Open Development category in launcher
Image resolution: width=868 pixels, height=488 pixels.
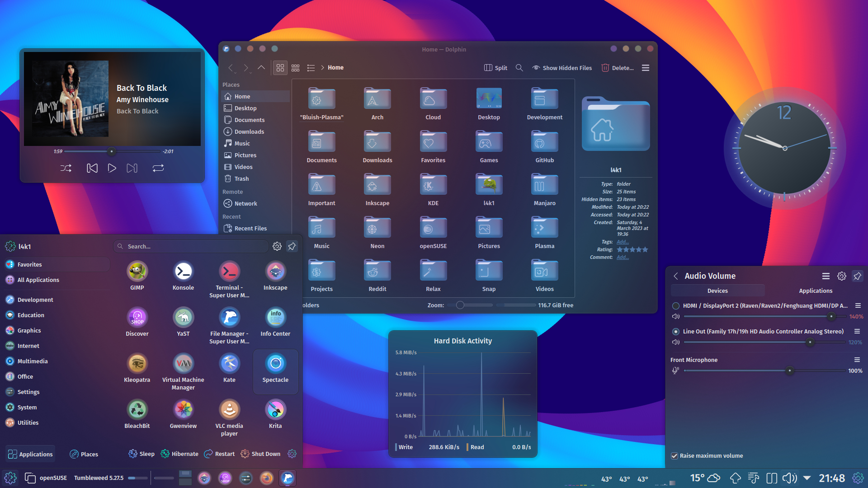point(57,300)
